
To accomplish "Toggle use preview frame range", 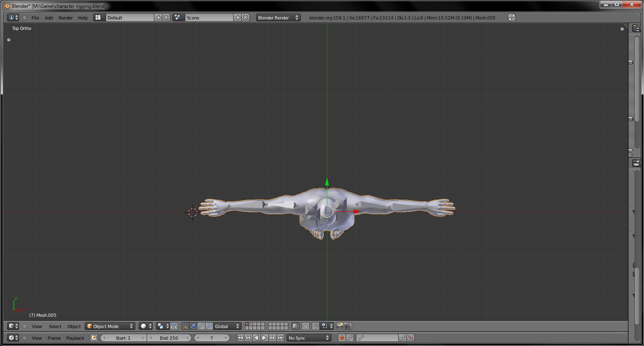I will click(x=94, y=338).
